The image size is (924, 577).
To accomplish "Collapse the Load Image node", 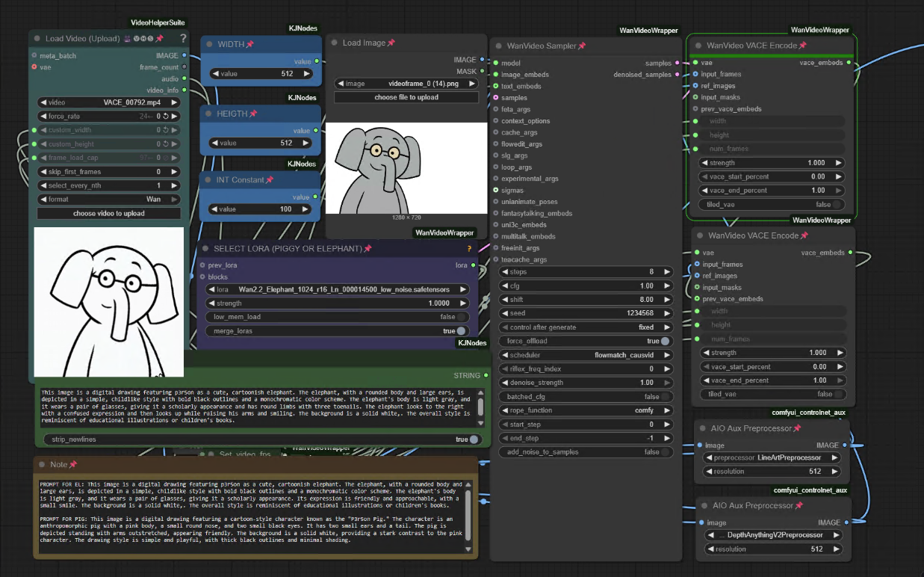I will pyautogui.click(x=334, y=43).
